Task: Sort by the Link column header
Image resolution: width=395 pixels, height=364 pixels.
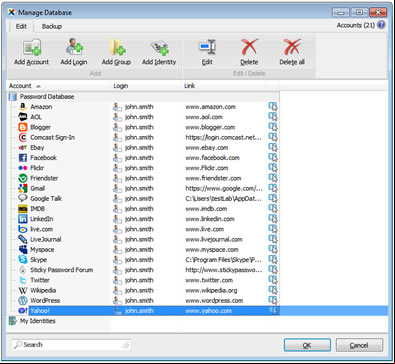Action: [224, 86]
